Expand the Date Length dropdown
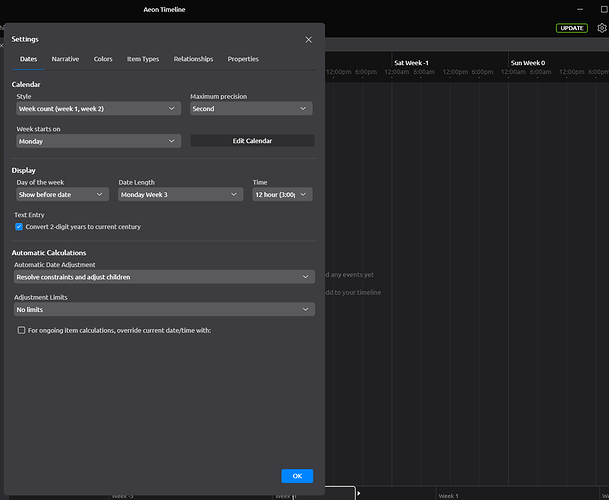This screenshot has width=609, height=500. [181, 195]
